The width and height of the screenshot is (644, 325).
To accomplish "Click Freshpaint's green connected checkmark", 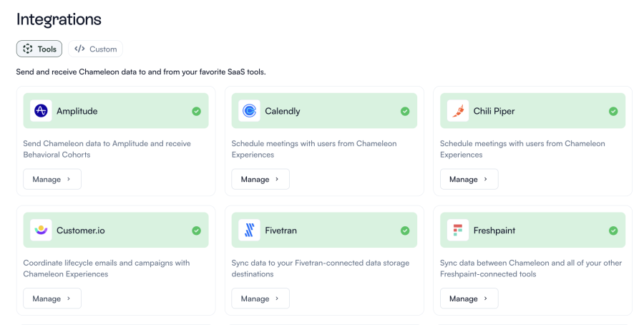I will (x=613, y=231).
